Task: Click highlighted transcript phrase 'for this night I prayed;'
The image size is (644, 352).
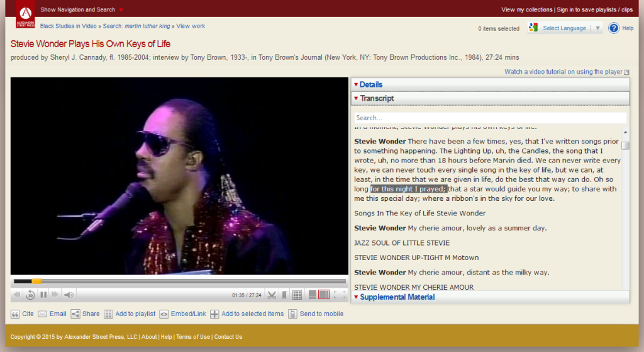Action: pyautogui.click(x=409, y=189)
